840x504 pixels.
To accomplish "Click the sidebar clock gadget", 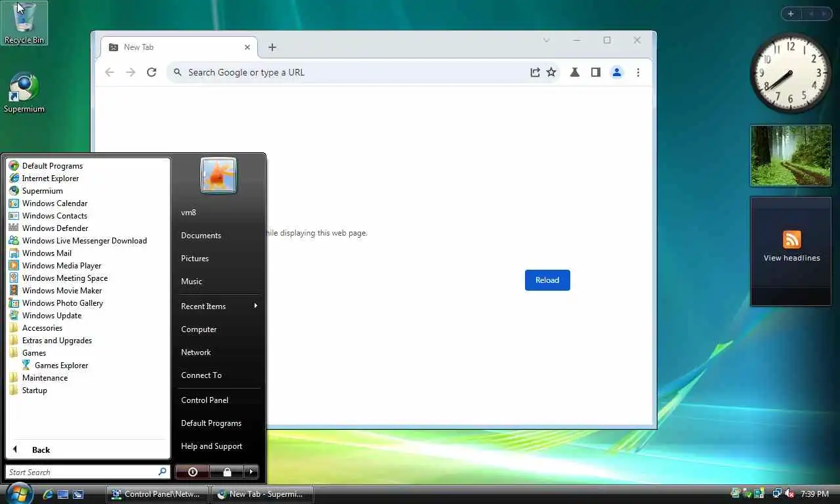I will [x=791, y=73].
